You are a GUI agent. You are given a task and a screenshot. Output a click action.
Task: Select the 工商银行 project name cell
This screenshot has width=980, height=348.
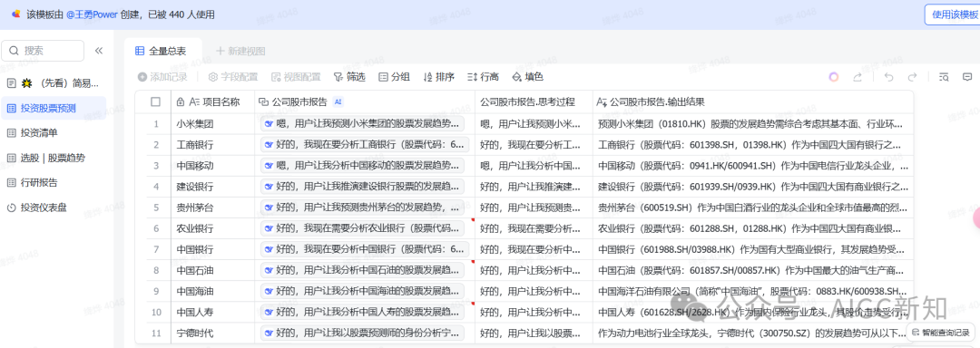tap(212, 145)
